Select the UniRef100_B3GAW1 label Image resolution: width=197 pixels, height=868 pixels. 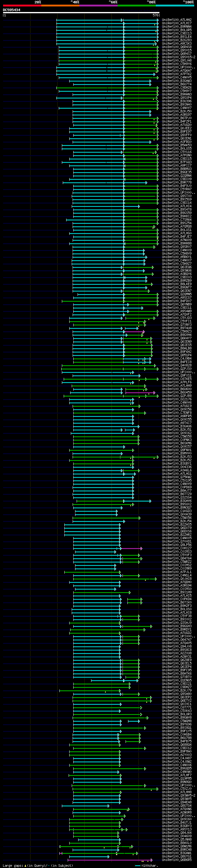177,853
